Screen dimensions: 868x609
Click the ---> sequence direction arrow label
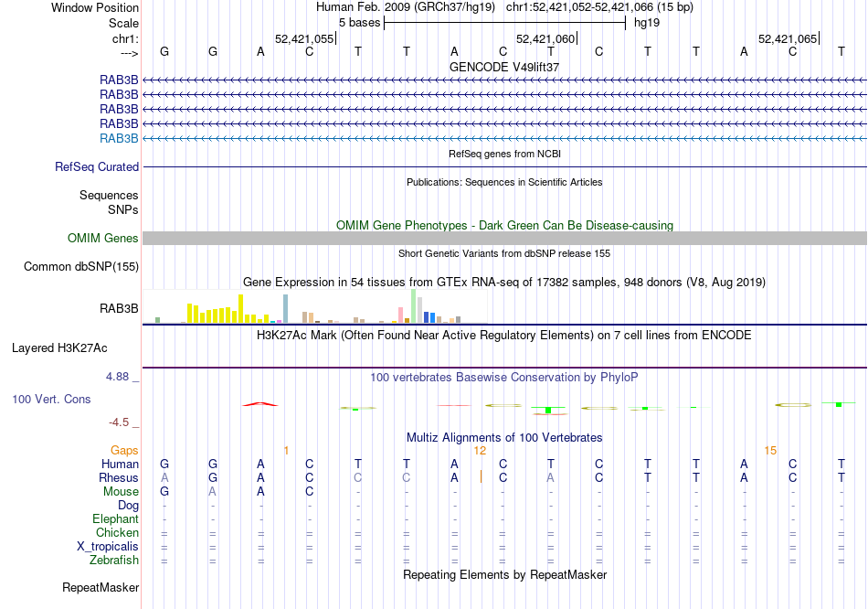click(x=130, y=53)
